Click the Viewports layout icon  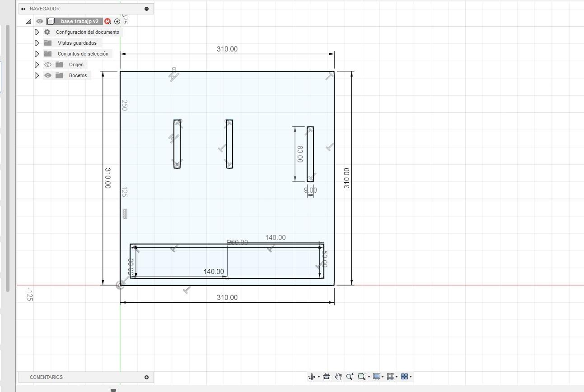pyautogui.click(x=404, y=377)
